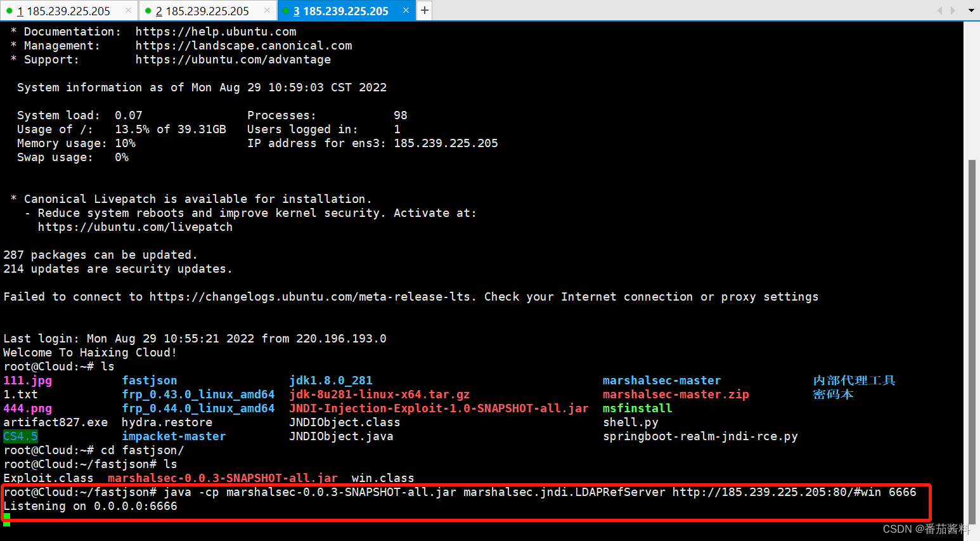The width and height of the screenshot is (980, 541).
Task: Click file name JNDIObject.class
Action: pos(345,422)
